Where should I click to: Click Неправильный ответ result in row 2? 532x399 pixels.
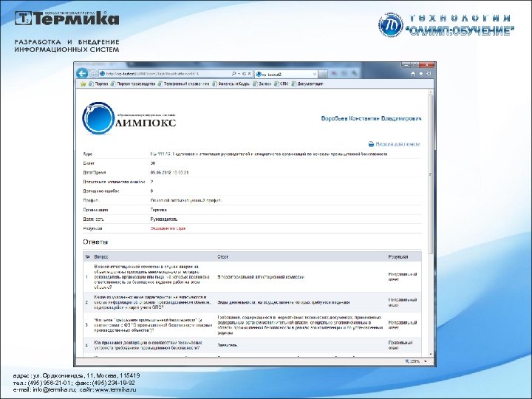click(x=403, y=302)
